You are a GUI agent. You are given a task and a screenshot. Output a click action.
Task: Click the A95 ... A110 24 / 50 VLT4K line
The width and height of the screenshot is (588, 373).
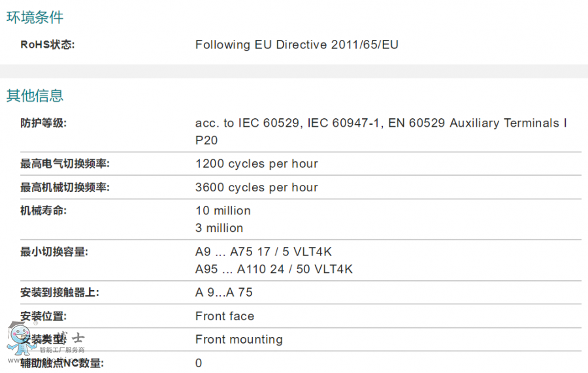(x=274, y=269)
